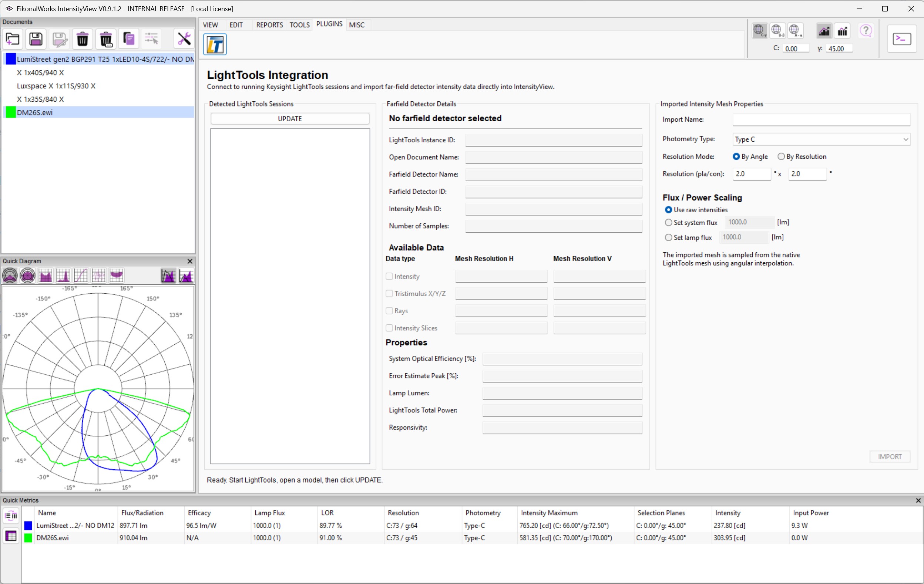This screenshot has height=584, width=924.
Task: Close the Quick Diagram panel
Action: click(189, 261)
